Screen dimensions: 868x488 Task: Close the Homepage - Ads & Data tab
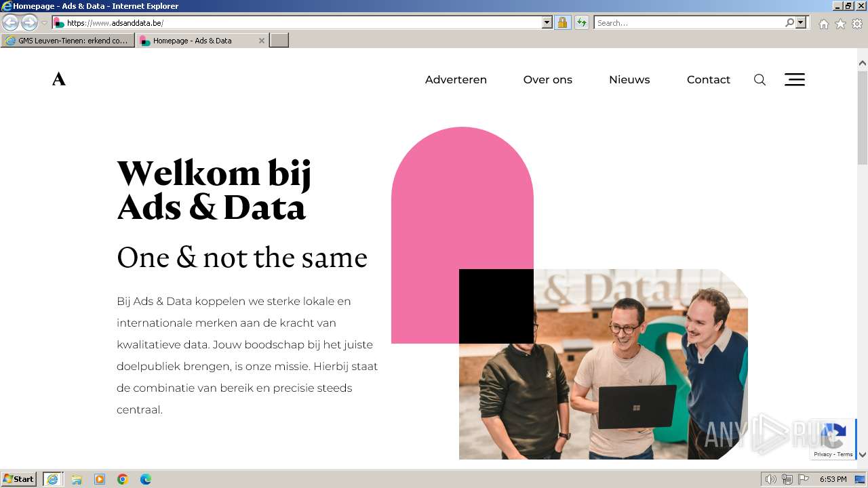point(262,41)
